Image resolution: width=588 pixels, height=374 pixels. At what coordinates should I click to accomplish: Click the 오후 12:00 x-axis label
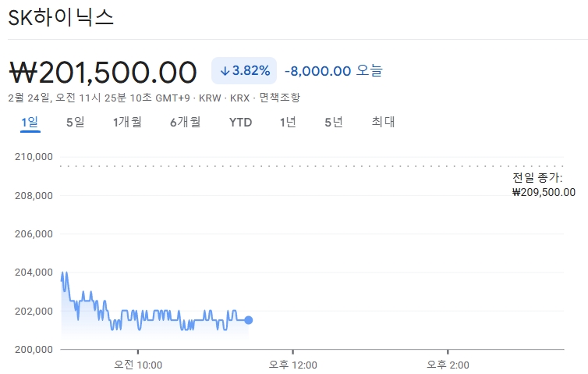pyautogui.click(x=293, y=365)
